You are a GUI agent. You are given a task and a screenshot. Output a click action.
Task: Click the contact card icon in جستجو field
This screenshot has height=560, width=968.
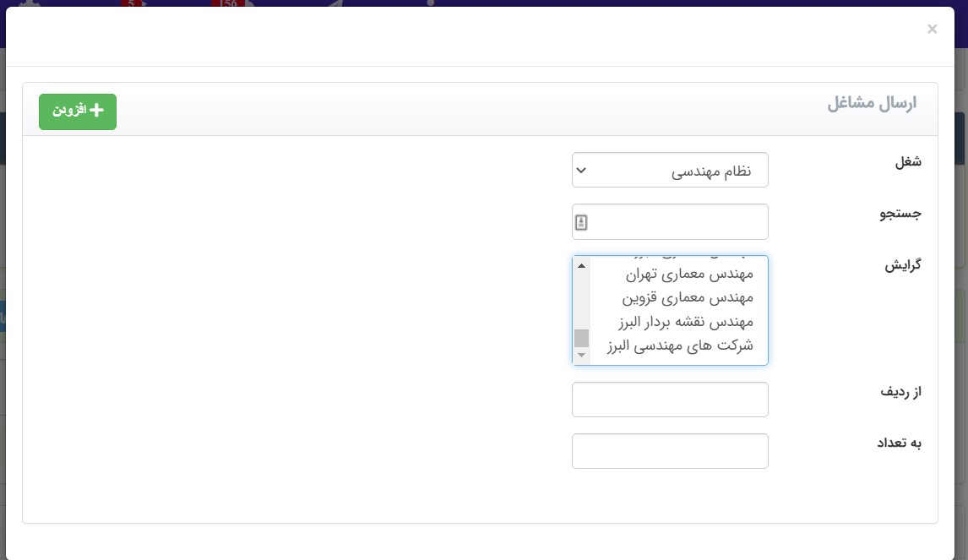point(581,222)
